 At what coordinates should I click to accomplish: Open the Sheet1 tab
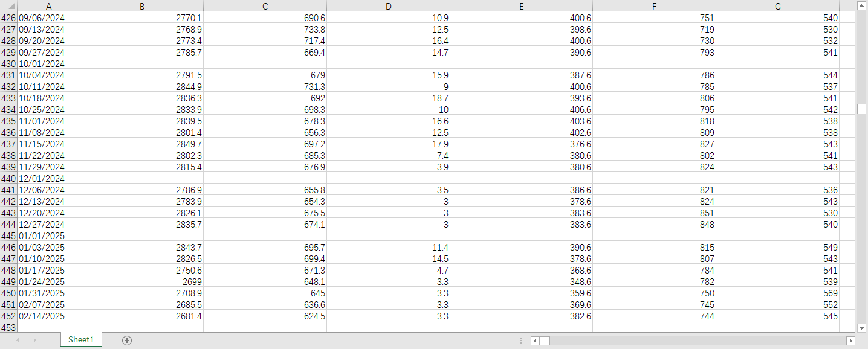81,340
